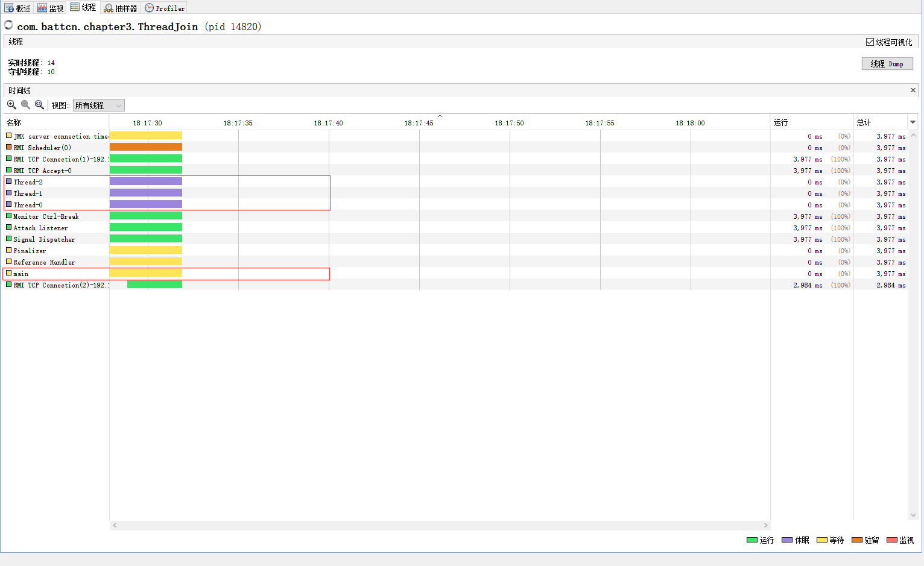Click the spinner icon beside ThreadJoin title

[x=8, y=25]
